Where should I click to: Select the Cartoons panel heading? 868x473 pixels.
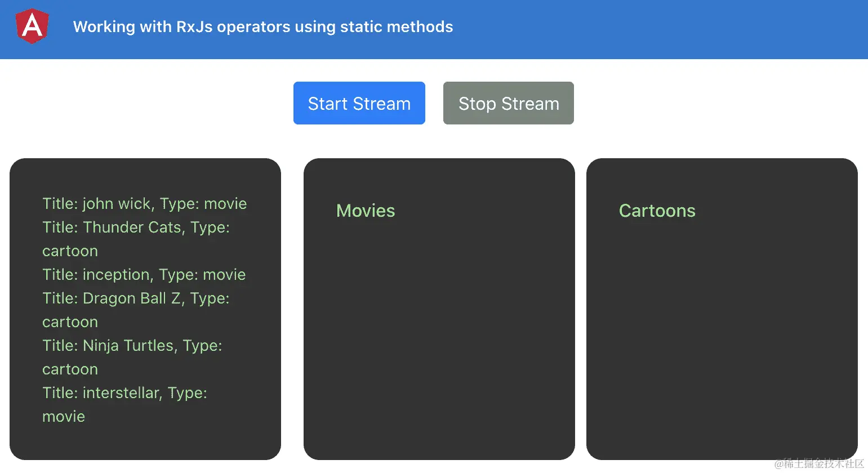[657, 211]
